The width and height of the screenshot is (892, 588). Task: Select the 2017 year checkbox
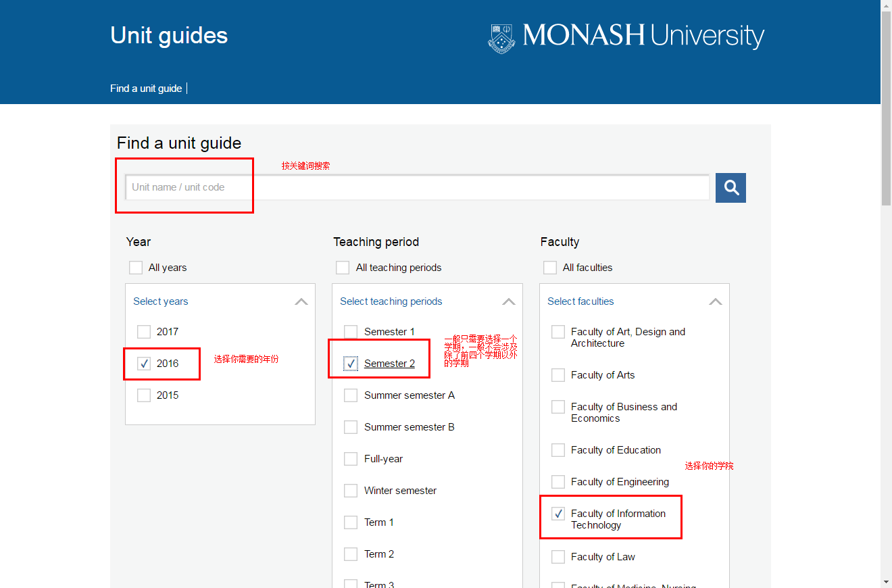pyautogui.click(x=144, y=332)
